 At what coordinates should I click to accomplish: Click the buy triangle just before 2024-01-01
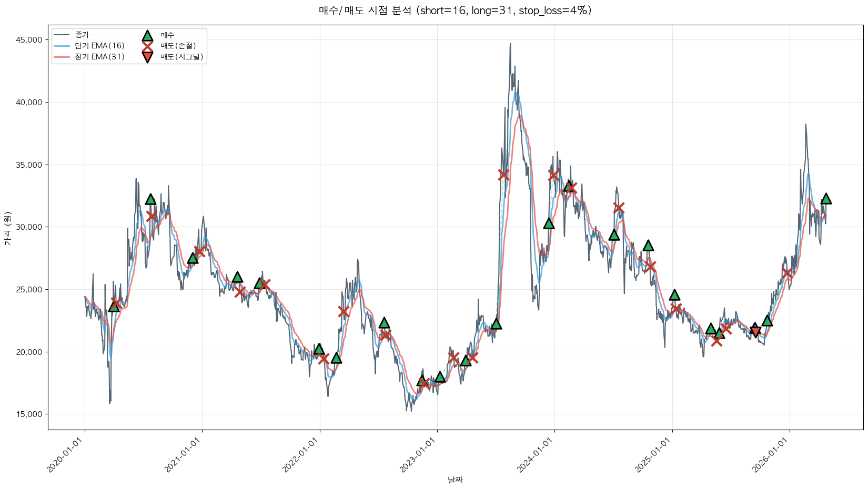tap(549, 223)
